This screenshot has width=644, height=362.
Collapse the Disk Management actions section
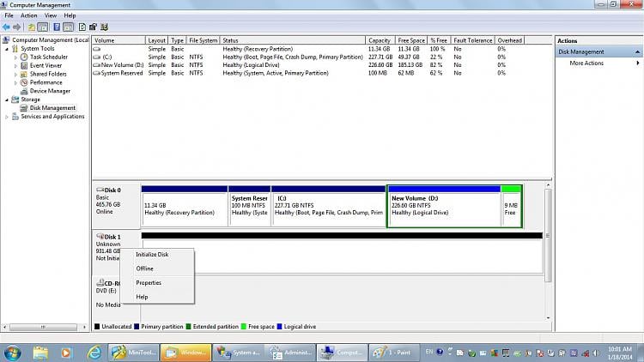pyautogui.click(x=637, y=52)
